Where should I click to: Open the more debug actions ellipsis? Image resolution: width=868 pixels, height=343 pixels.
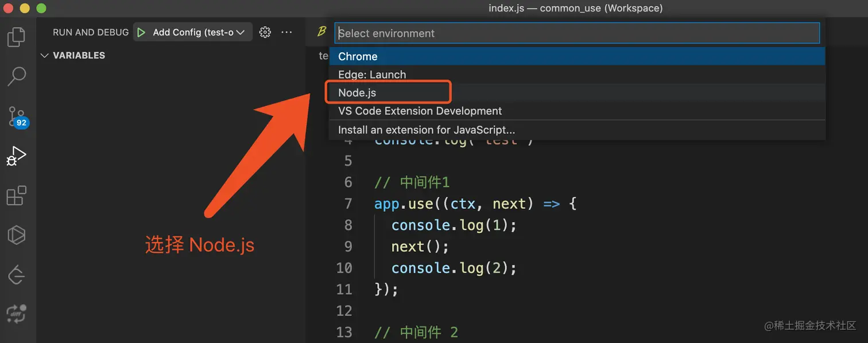point(286,32)
